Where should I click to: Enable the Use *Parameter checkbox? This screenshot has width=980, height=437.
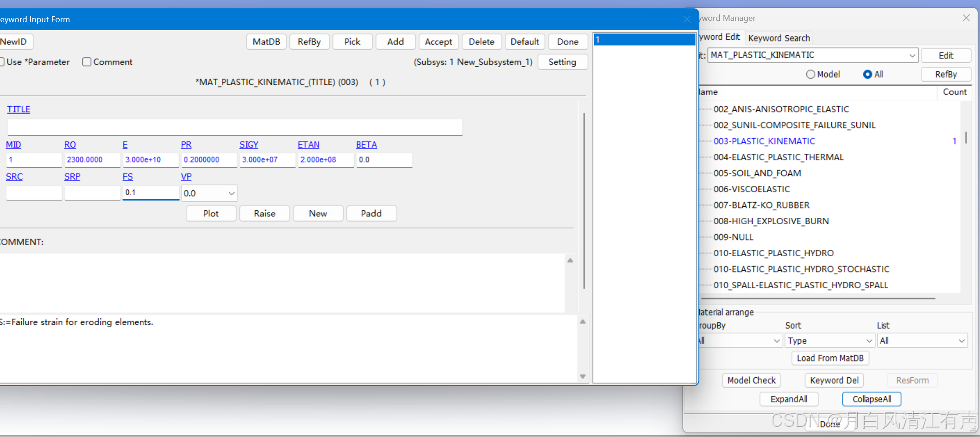tap(2, 62)
